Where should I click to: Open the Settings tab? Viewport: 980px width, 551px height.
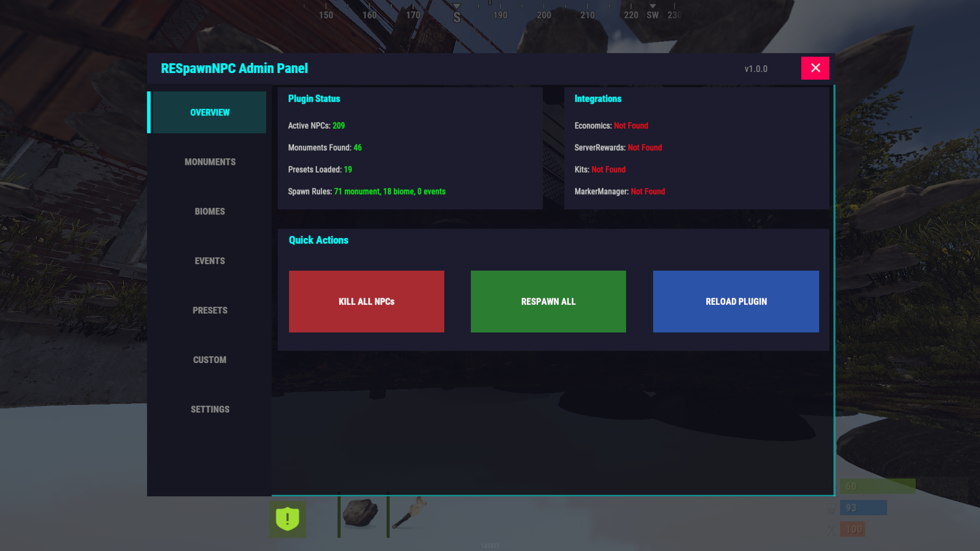tap(209, 410)
